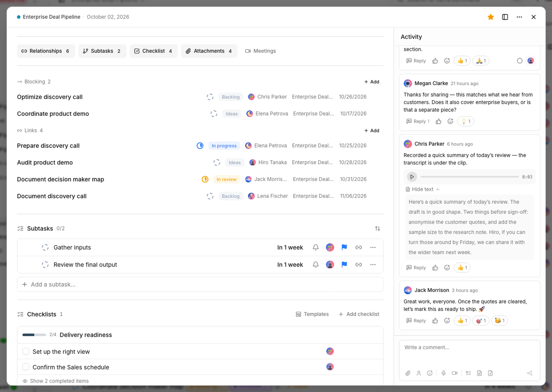Attach a file using the paperclip icon

[x=408, y=373]
